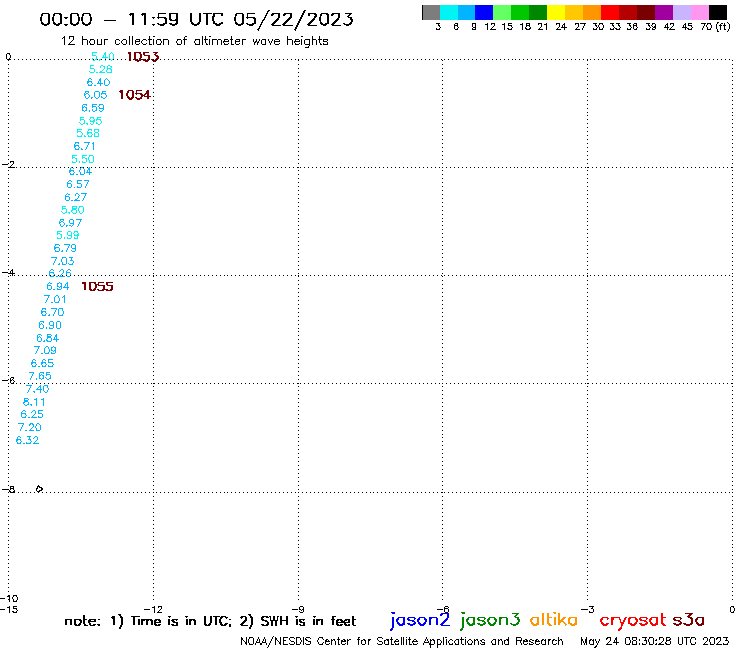
Task: Select the black legend color swatch
Action: [x=717, y=12]
